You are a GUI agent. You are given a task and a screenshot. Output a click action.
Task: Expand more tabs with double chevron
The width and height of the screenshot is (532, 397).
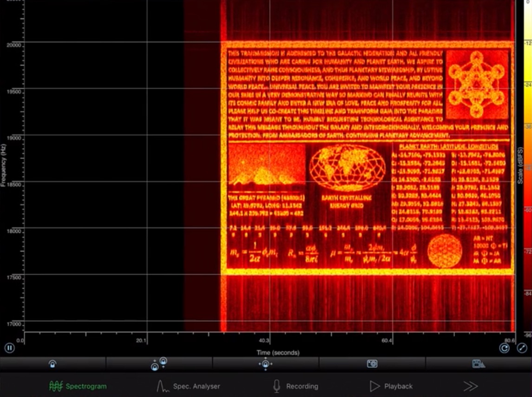pos(470,386)
